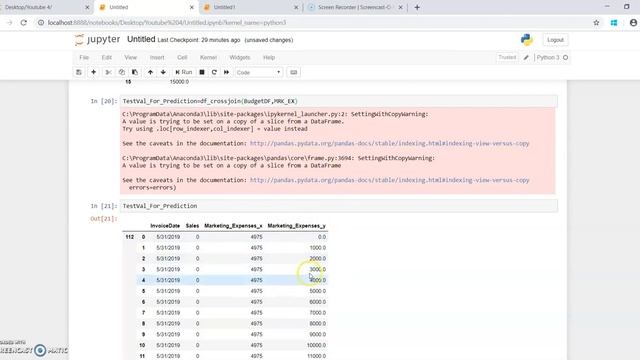The image size is (640, 360).
Task: Click the save and checkpoint icon
Action: [x=79, y=72]
